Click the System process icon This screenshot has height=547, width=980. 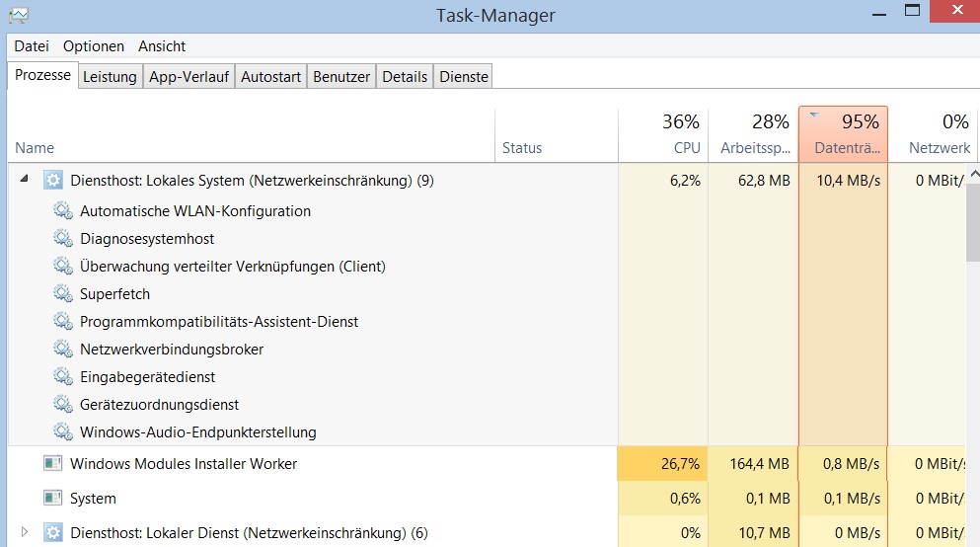[x=52, y=499]
